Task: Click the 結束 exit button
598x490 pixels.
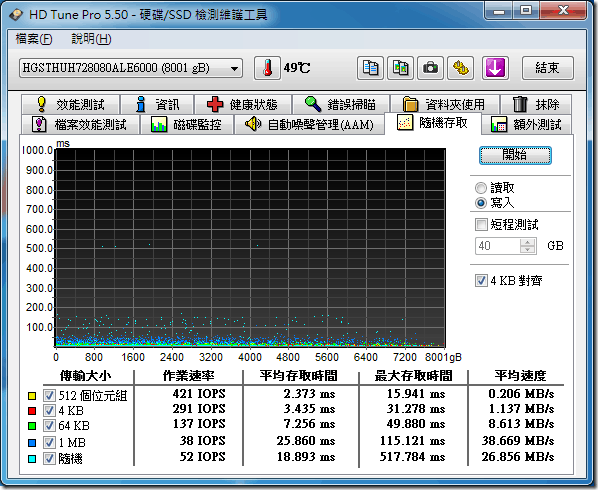Action: click(547, 68)
